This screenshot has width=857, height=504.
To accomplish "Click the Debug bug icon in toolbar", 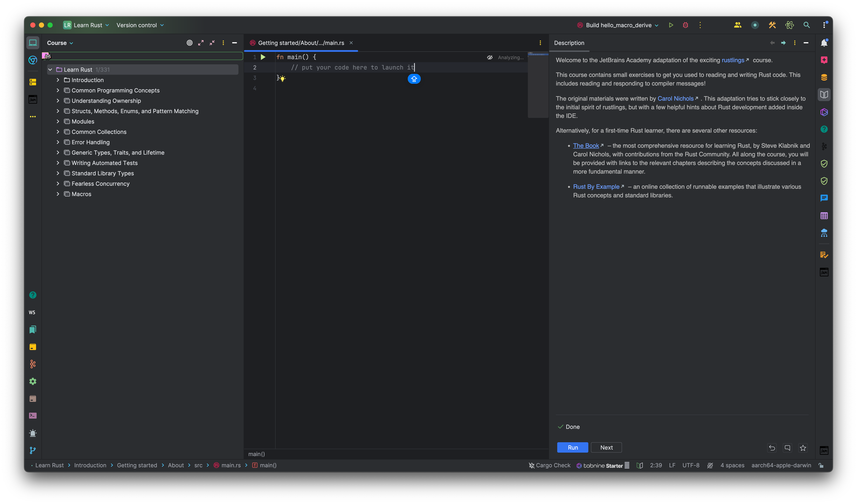I will coord(685,25).
